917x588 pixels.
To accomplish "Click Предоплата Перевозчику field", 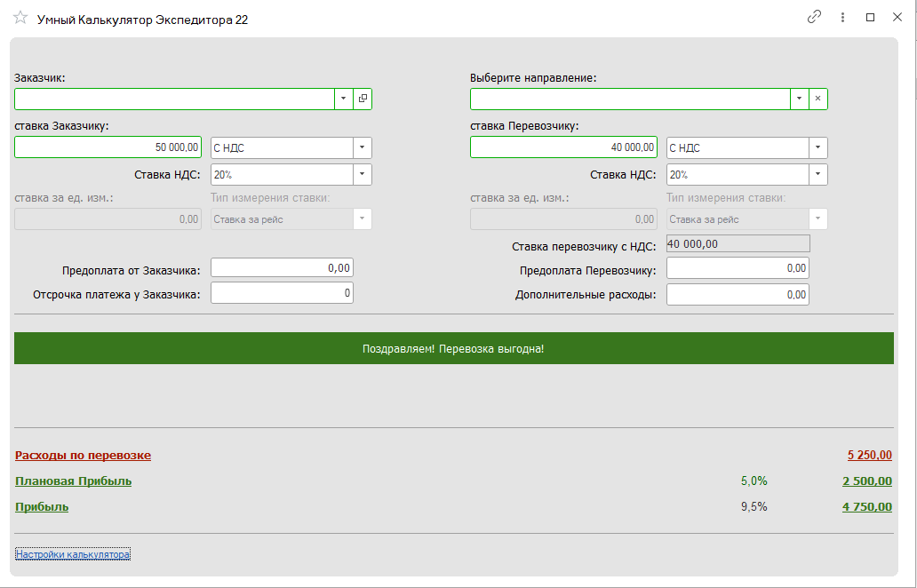I will [x=738, y=267].
